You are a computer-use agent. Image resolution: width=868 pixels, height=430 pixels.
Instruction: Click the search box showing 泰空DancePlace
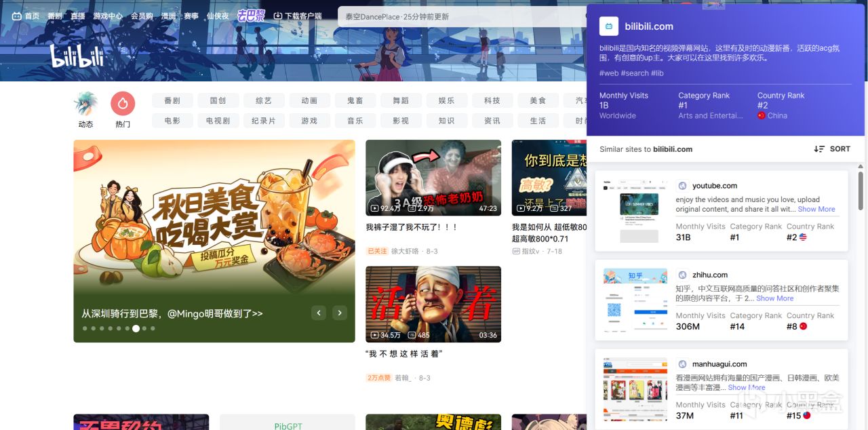coord(461,16)
